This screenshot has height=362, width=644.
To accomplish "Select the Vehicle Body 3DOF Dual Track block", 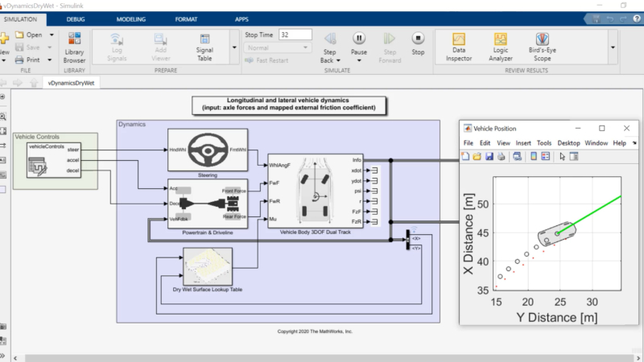I will point(316,191).
